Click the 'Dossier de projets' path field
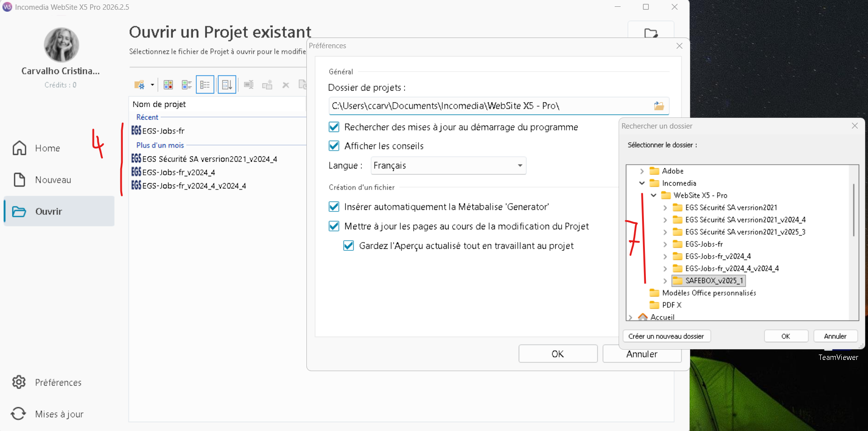 click(499, 106)
